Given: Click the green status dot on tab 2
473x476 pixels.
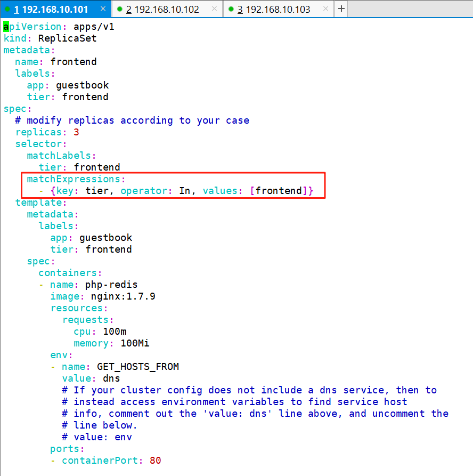Looking at the screenshot, I should [x=119, y=9].
